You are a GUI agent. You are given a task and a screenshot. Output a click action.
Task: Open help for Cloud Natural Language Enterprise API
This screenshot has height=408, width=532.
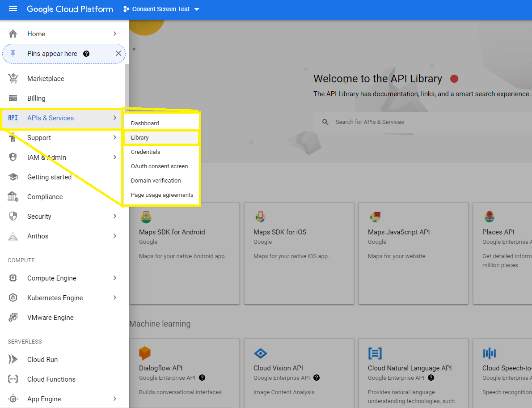431,378
